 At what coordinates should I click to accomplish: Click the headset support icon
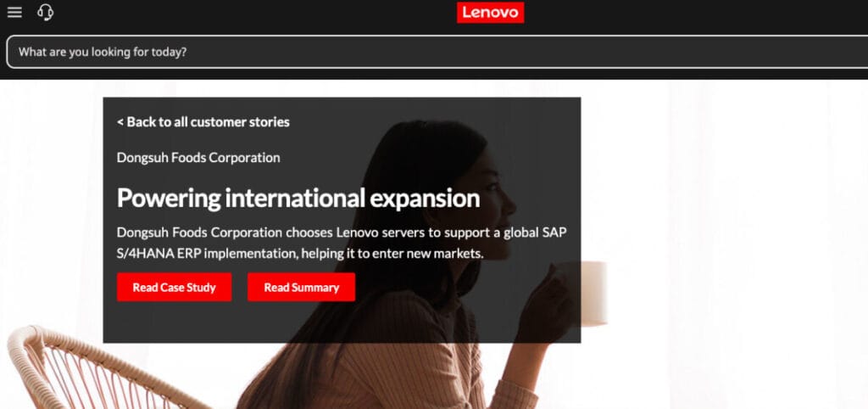tap(46, 12)
